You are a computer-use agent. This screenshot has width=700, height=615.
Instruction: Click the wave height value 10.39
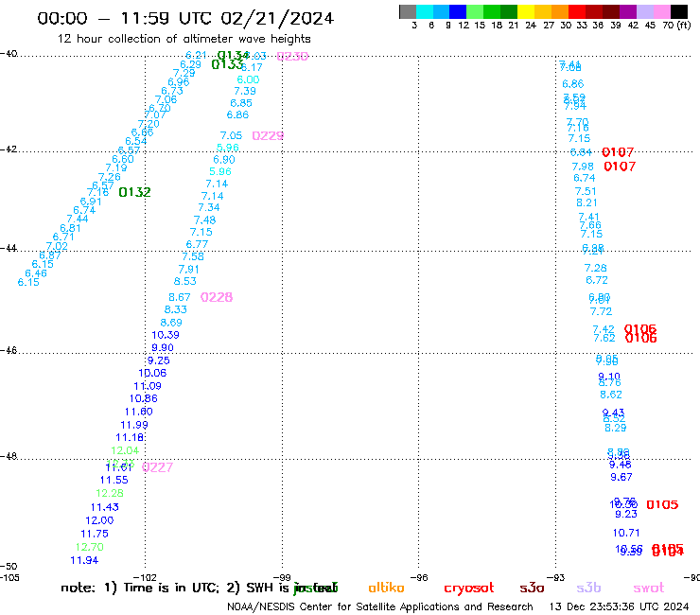166,335
